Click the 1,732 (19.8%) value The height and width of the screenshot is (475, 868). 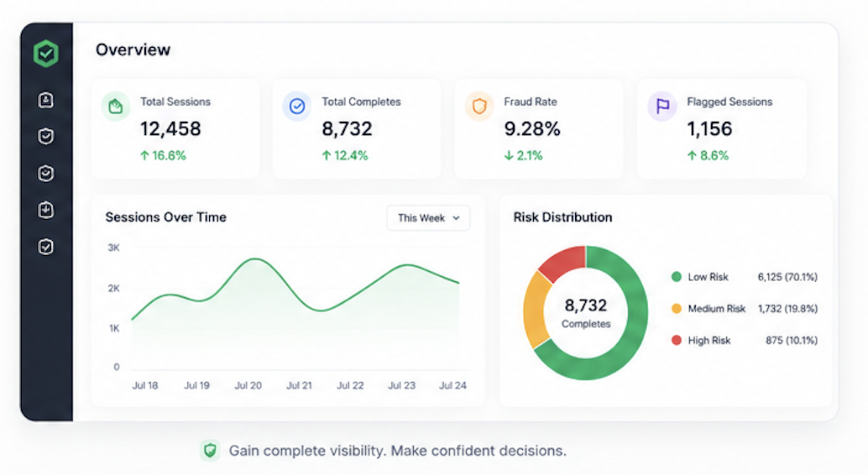click(787, 308)
